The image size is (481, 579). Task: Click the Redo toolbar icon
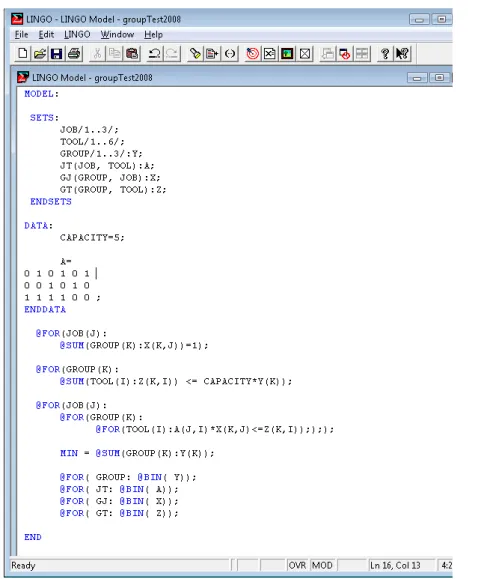click(x=172, y=54)
